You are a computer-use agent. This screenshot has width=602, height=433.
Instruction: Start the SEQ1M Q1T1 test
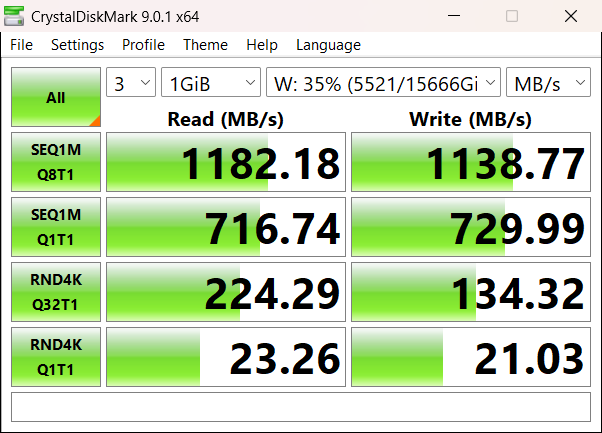(55, 227)
